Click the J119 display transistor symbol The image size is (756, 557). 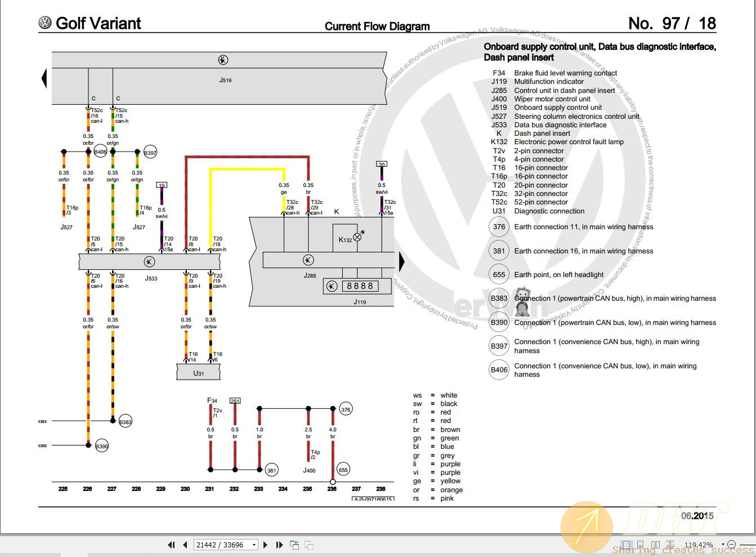332,286
